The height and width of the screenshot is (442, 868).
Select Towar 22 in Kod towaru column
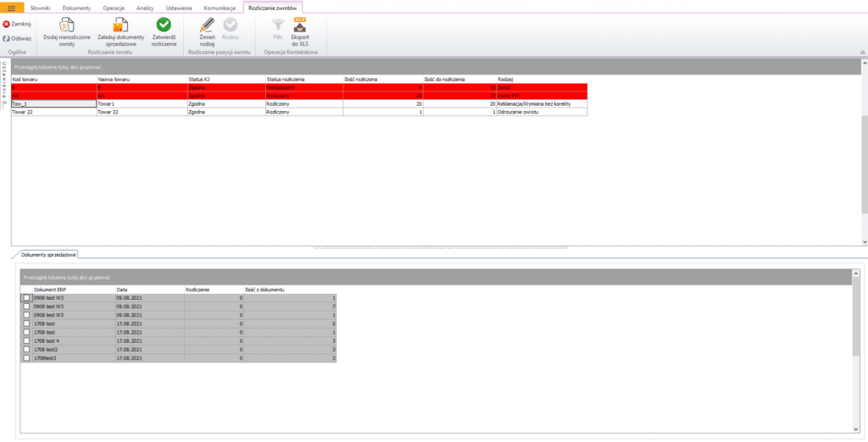53,112
